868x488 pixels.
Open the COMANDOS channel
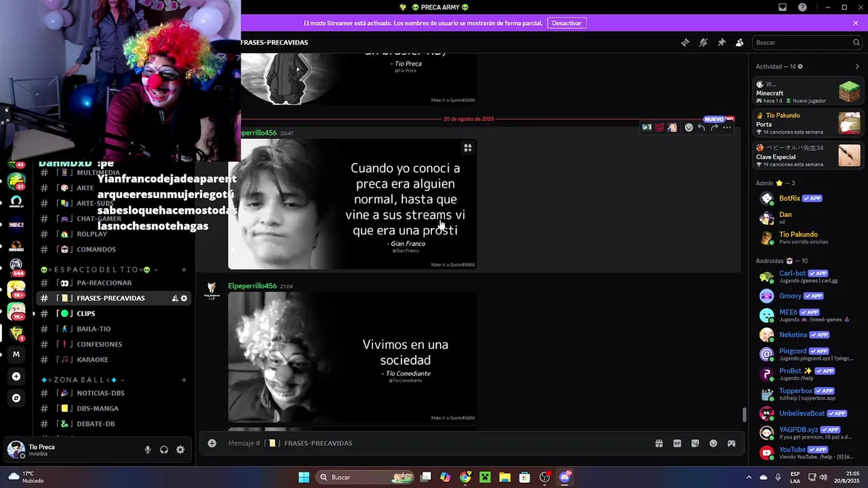click(x=113, y=249)
